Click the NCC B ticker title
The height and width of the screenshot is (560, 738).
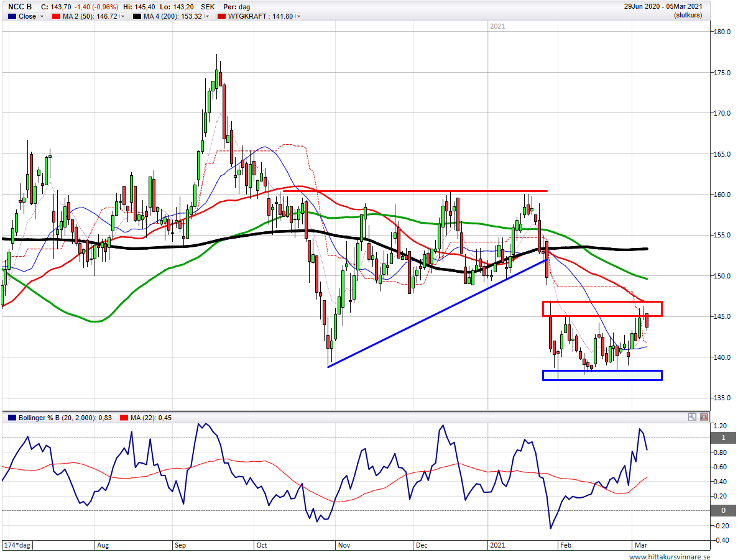(20, 7)
